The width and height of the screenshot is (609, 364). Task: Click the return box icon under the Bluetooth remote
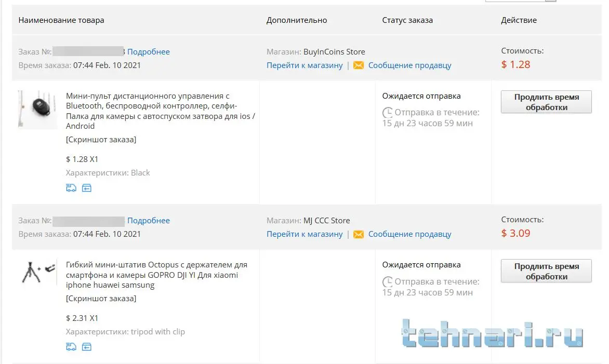click(87, 188)
